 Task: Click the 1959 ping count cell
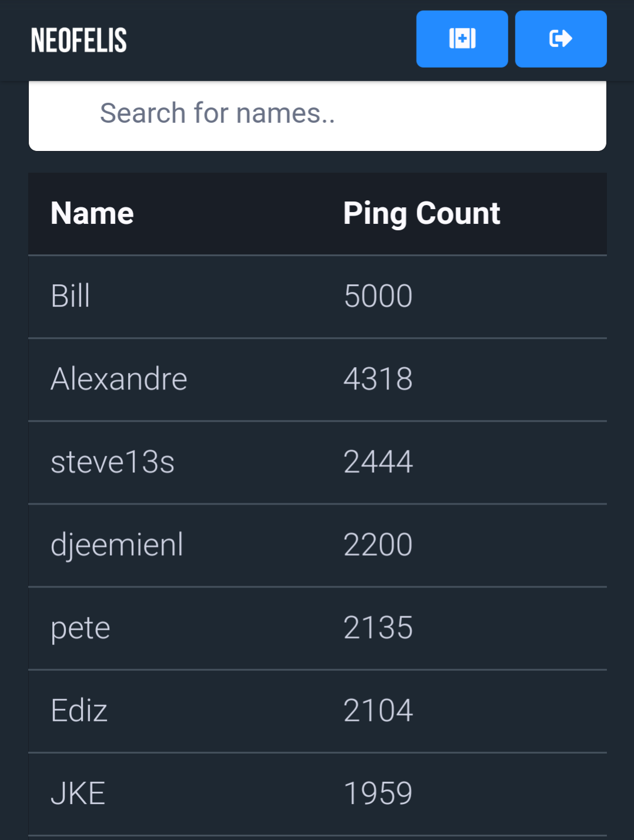click(378, 794)
